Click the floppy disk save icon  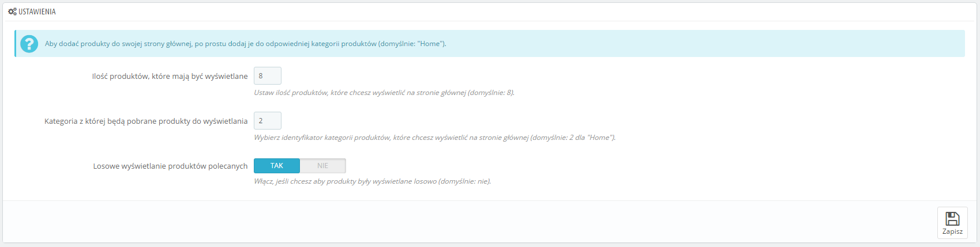(x=952, y=219)
